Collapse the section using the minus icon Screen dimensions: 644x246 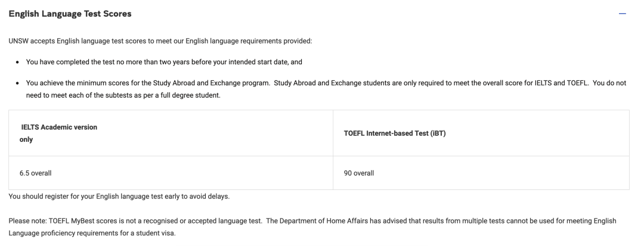click(622, 14)
